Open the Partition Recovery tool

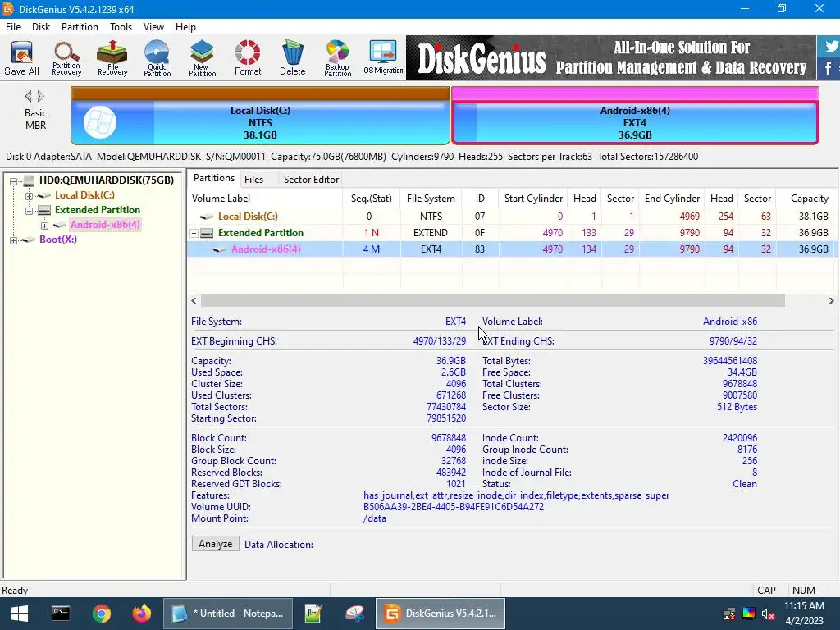[x=67, y=58]
